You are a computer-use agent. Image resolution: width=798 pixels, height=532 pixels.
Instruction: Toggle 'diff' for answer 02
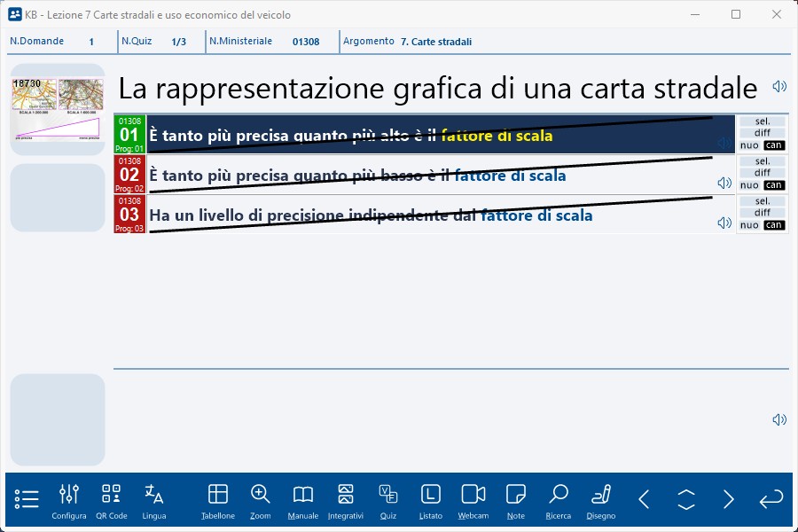tap(763, 173)
